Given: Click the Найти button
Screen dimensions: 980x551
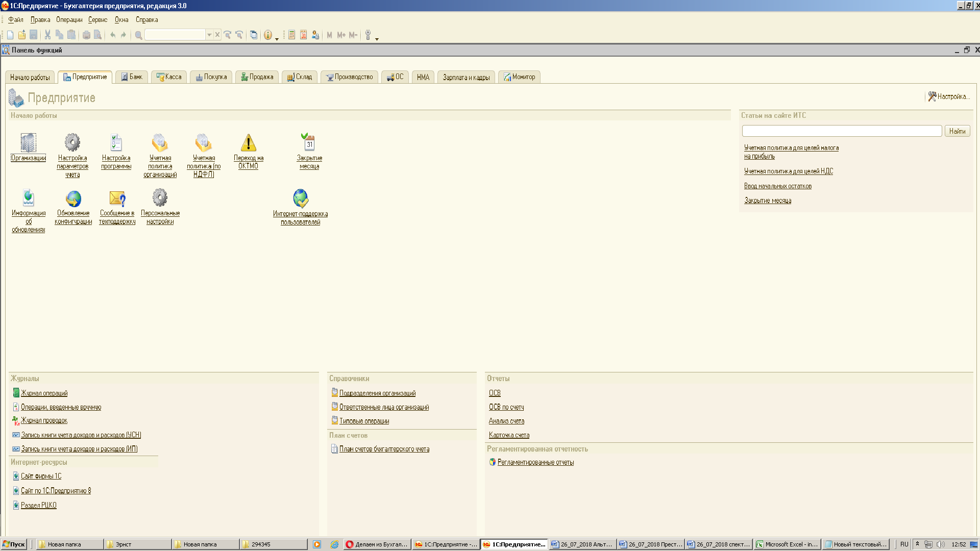Looking at the screenshot, I should [x=957, y=131].
